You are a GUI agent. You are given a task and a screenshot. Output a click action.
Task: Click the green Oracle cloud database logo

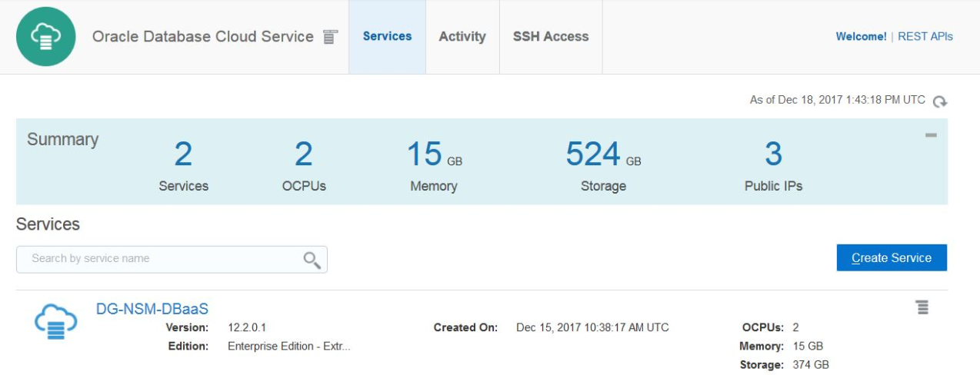(x=45, y=37)
